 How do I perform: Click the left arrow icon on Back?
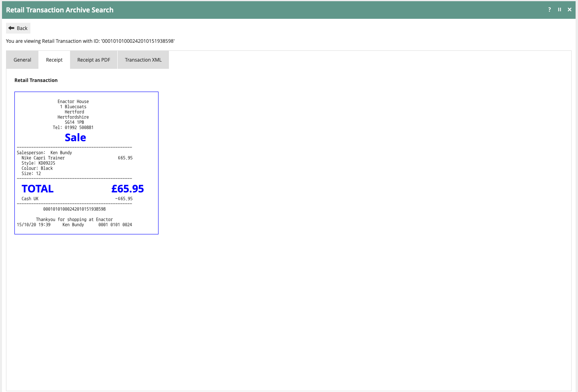click(11, 28)
